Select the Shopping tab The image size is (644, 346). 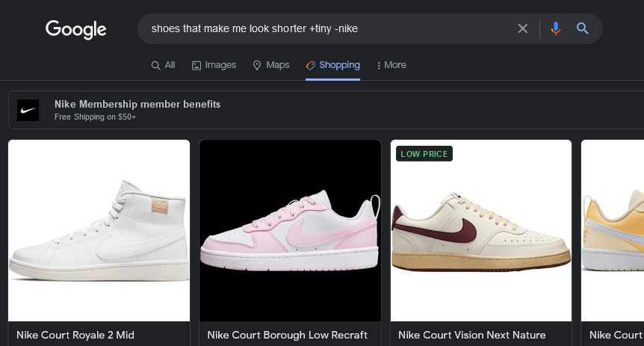(x=332, y=65)
